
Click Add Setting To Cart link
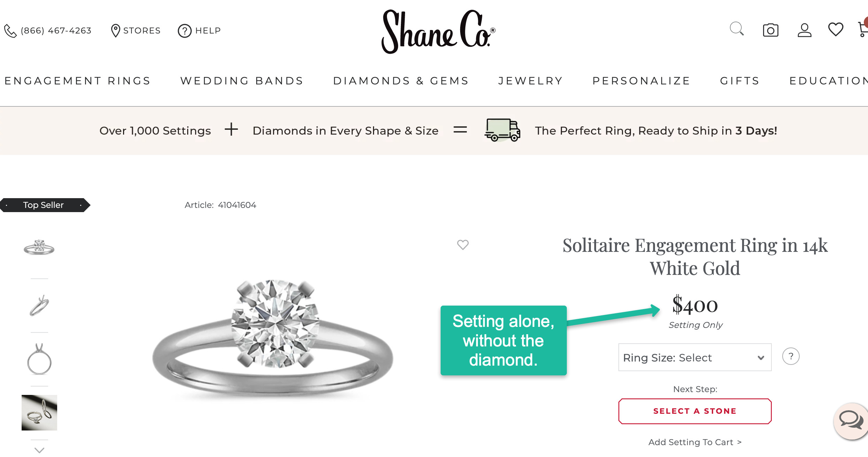pyautogui.click(x=694, y=442)
